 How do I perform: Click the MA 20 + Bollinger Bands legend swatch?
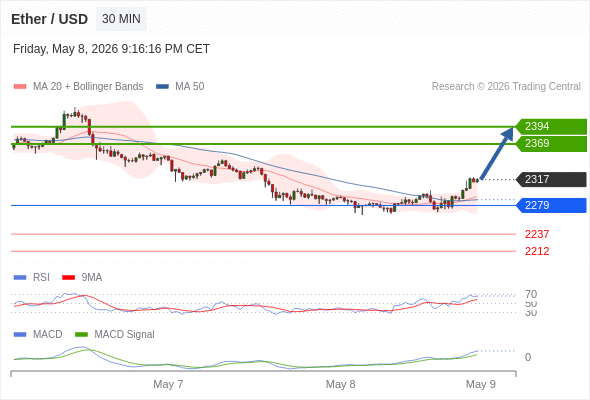[20, 87]
